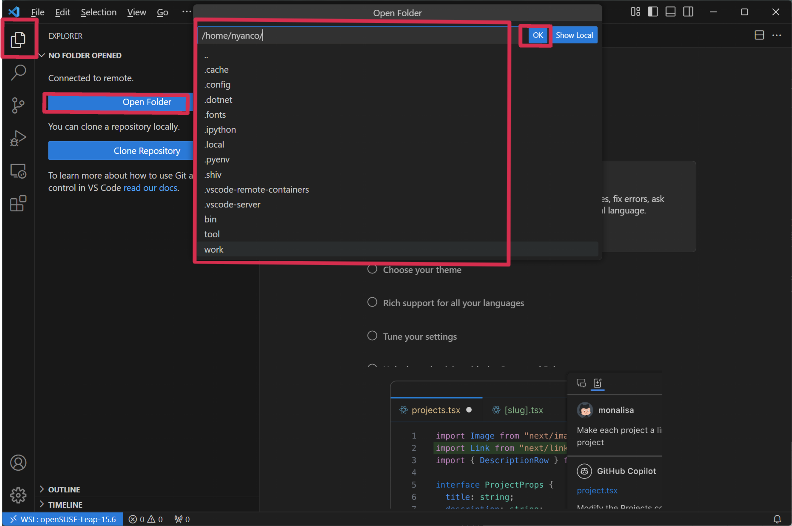Click the Show Local button
Image resolution: width=792 pixels, height=526 pixels.
(574, 35)
